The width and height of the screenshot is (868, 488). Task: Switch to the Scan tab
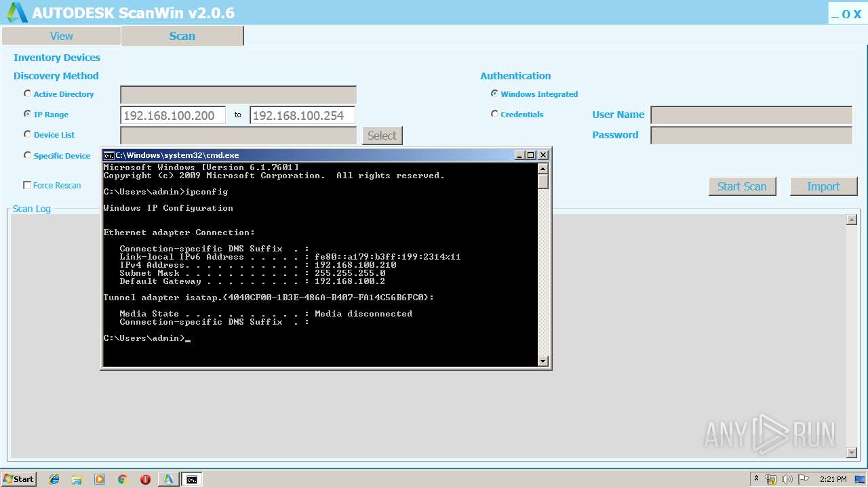point(182,36)
